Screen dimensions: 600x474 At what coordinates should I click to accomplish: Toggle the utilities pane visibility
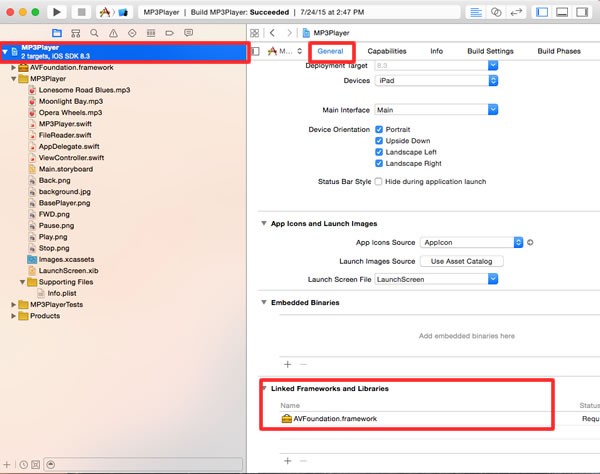582,12
